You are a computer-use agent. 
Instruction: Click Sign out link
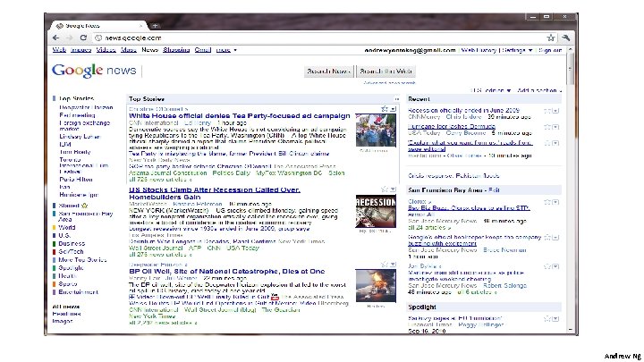(x=550, y=50)
